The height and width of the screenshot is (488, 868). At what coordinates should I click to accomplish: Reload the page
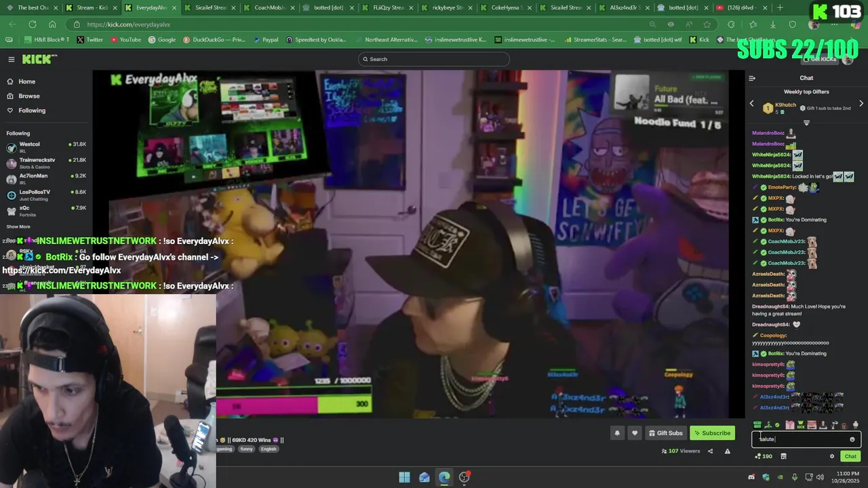click(32, 24)
